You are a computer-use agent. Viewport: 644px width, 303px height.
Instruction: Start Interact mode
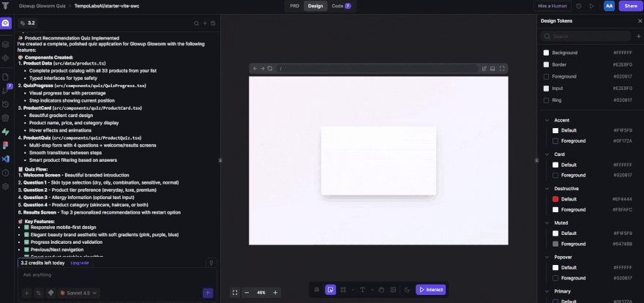[430, 290]
